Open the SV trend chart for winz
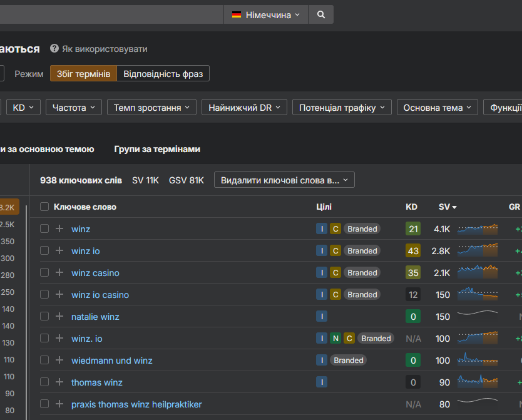The height and width of the screenshot is (420, 522). (478, 229)
